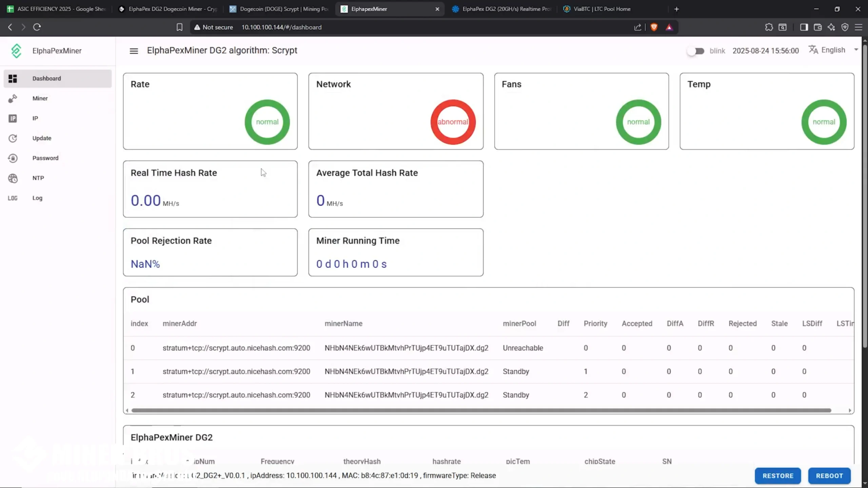Click the bookmark icon in address bar
The height and width of the screenshot is (488, 868).
click(179, 27)
